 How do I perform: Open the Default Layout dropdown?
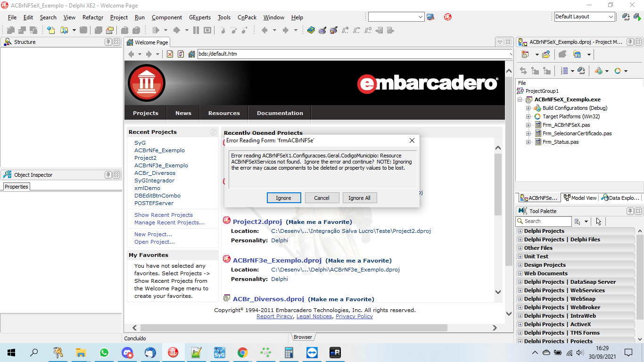point(611,16)
